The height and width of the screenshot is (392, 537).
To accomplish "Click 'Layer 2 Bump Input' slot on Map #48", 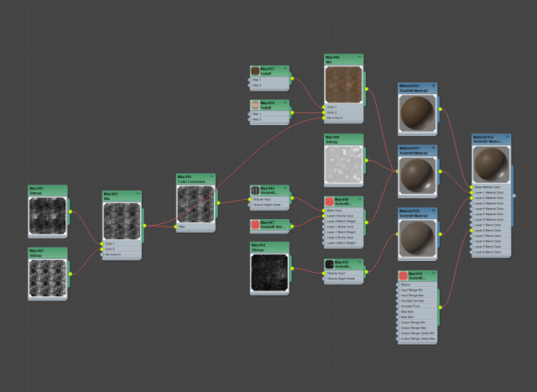I will point(343,238).
